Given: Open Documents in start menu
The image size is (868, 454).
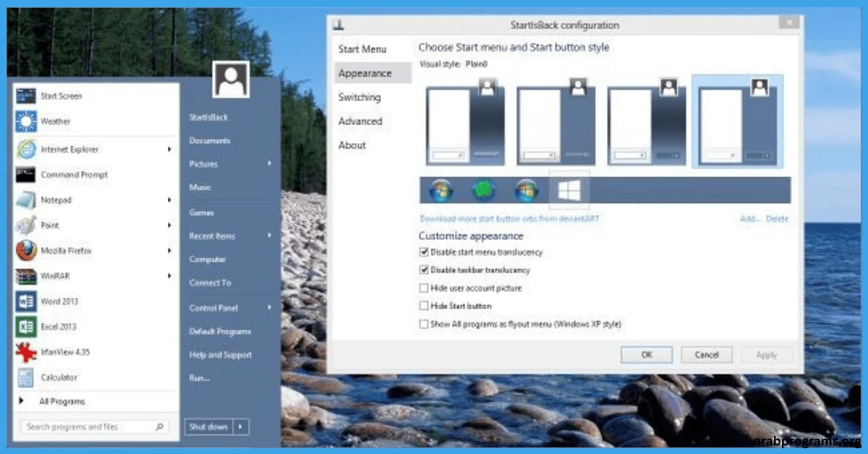Looking at the screenshot, I should point(210,140).
